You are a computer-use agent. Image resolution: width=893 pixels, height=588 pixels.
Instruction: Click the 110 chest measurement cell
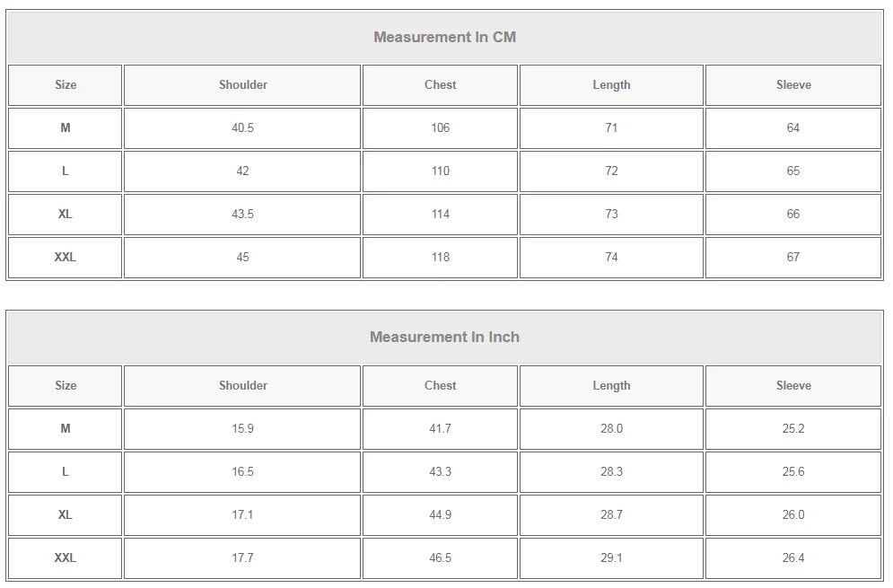pyautogui.click(x=440, y=171)
